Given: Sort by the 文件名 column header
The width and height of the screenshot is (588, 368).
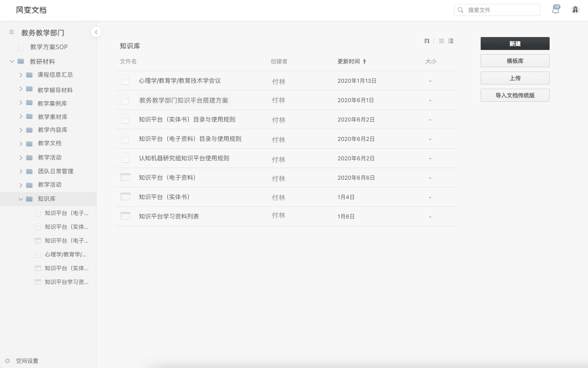Looking at the screenshot, I should coord(128,62).
